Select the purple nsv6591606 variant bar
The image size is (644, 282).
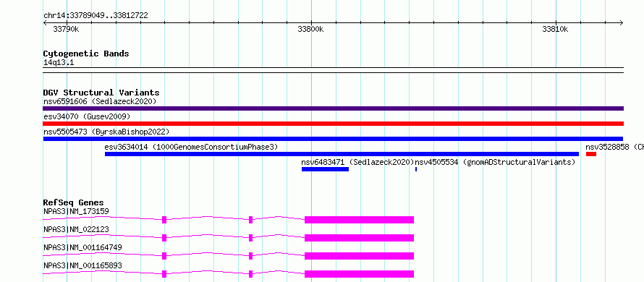point(333,108)
